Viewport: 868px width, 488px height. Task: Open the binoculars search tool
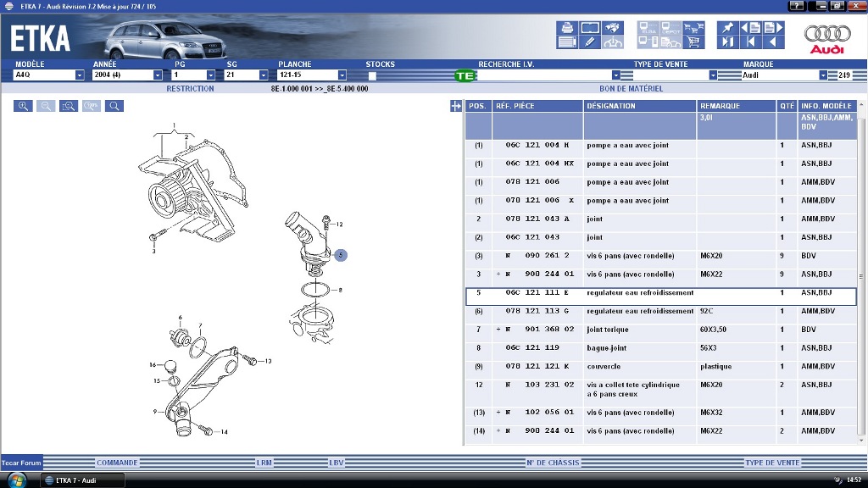(x=613, y=28)
